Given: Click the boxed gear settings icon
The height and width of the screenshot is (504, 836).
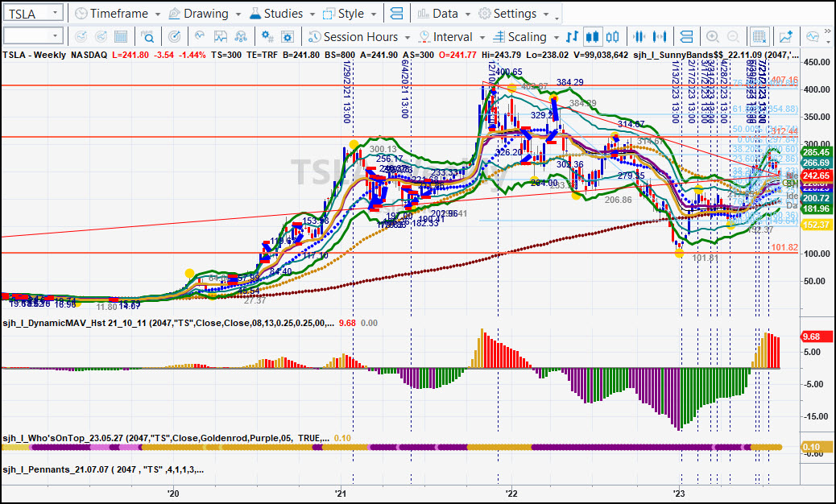Looking at the screenshot, I should click(x=288, y=37).
